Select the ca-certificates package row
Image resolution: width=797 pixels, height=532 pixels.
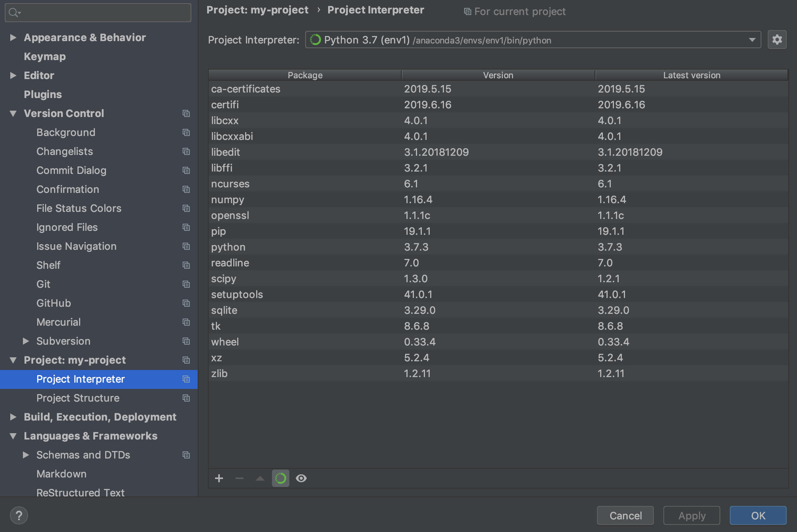498,89
